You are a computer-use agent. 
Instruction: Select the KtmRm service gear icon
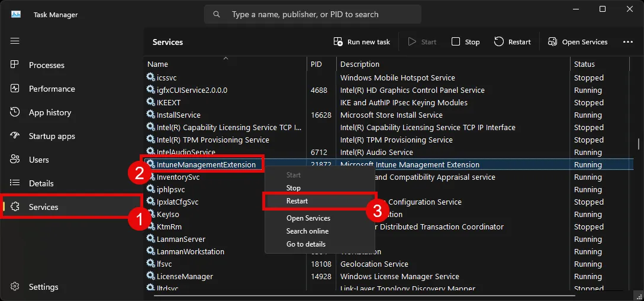point(151,226)
